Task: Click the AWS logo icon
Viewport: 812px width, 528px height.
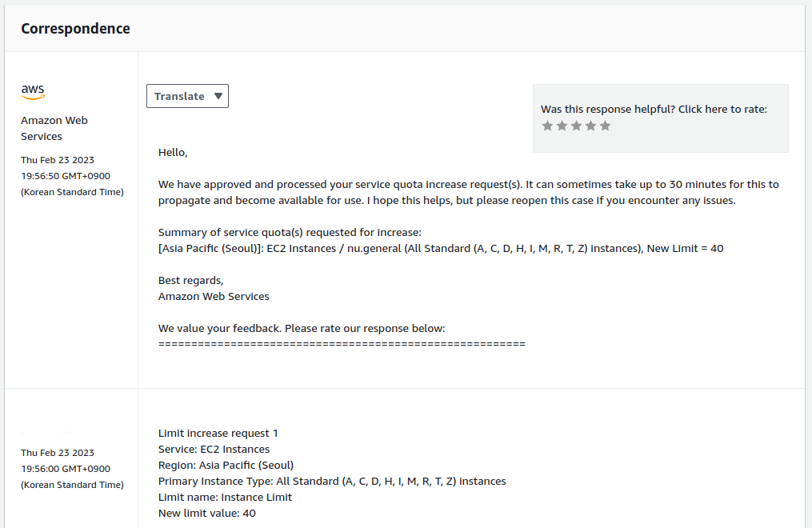Action: click(x=33, y=92)
